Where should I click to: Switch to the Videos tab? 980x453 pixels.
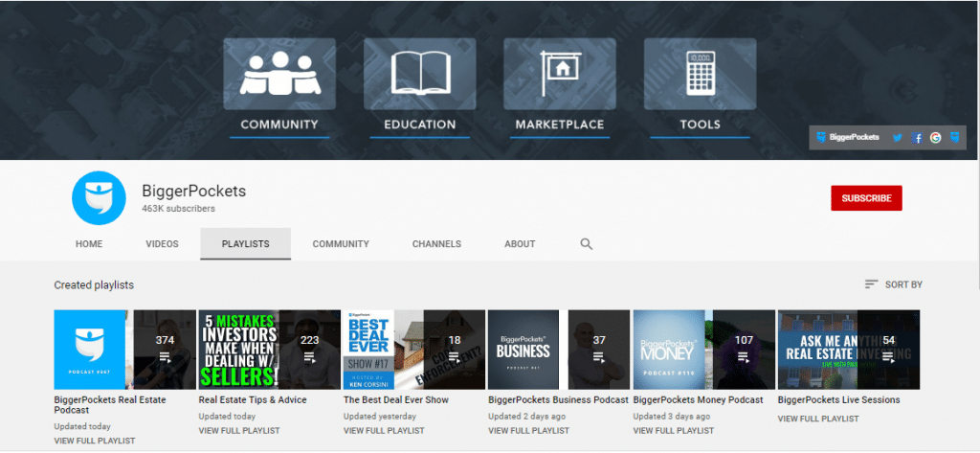tap(162, 244)
